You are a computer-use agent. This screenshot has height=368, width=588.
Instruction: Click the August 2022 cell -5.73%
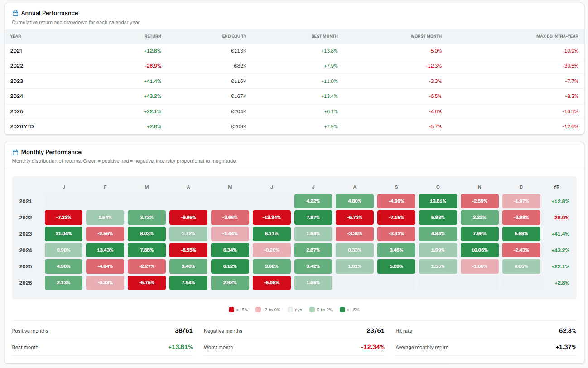point(355,218)
